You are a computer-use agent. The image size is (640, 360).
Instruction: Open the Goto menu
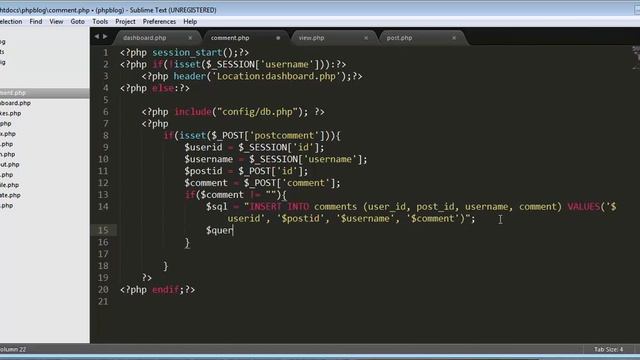(x=78, y=22)
